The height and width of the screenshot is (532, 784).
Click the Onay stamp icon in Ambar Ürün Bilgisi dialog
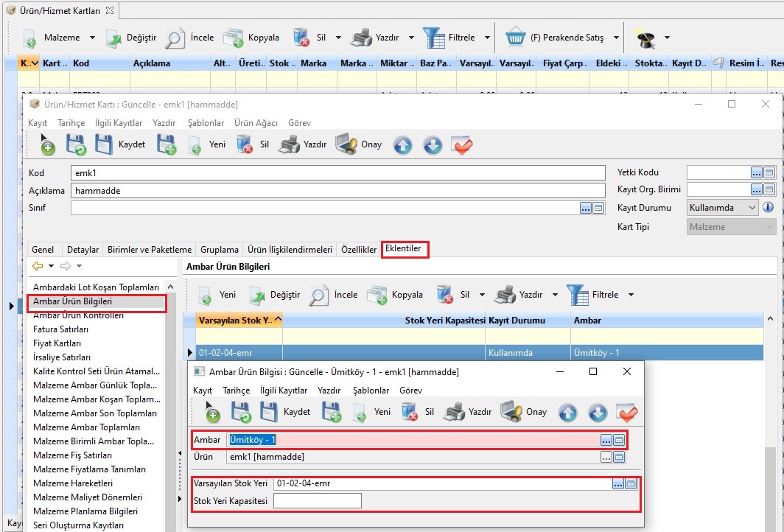511,412
